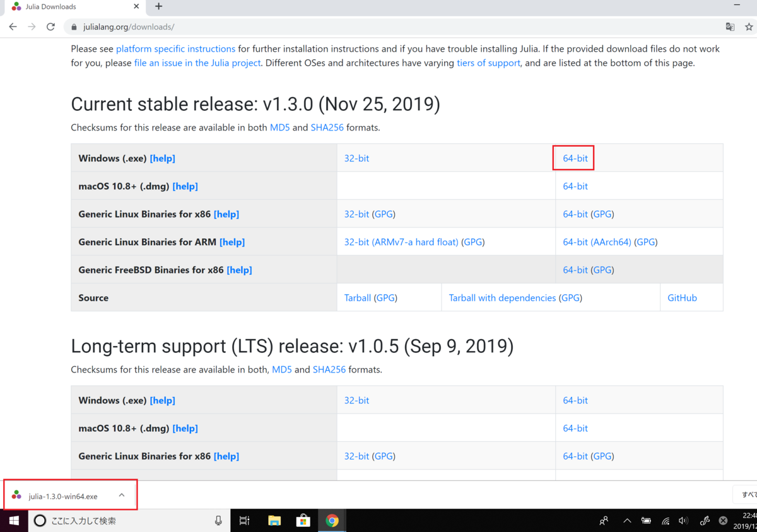Click the Chrome taskbar icon
Image resolution: width=757 pixels, height=532 pixels.
(332, 521)
